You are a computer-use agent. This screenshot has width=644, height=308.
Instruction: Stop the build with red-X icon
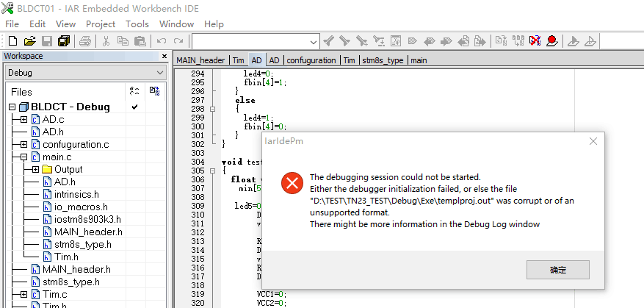(x=535, y=41)
